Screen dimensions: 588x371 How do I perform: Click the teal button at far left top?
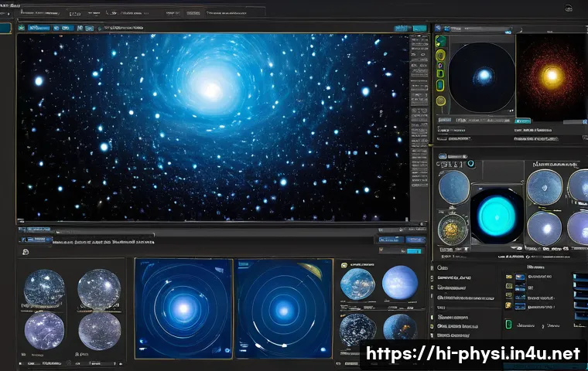5,28
